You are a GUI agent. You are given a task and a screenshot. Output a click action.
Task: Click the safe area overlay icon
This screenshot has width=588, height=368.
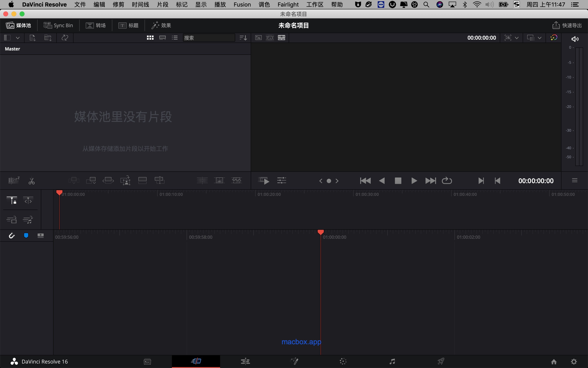(x=508, y=38)
